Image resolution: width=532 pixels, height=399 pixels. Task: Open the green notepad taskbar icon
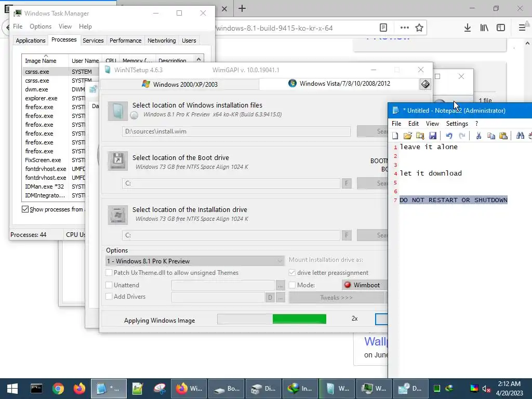(137, 389)
